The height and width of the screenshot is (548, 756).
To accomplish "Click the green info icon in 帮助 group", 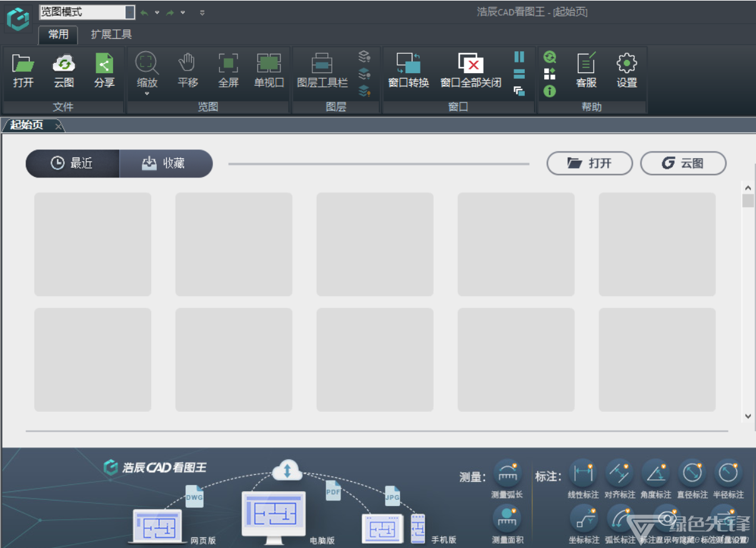I will (549, 91).
